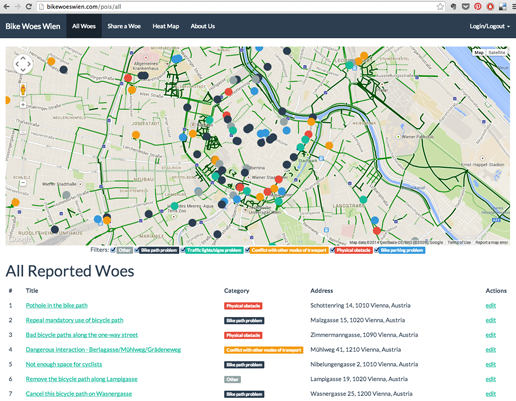Reload the page with the refresh icon
The image size is (516, 401).
click(x=29, y=6)
